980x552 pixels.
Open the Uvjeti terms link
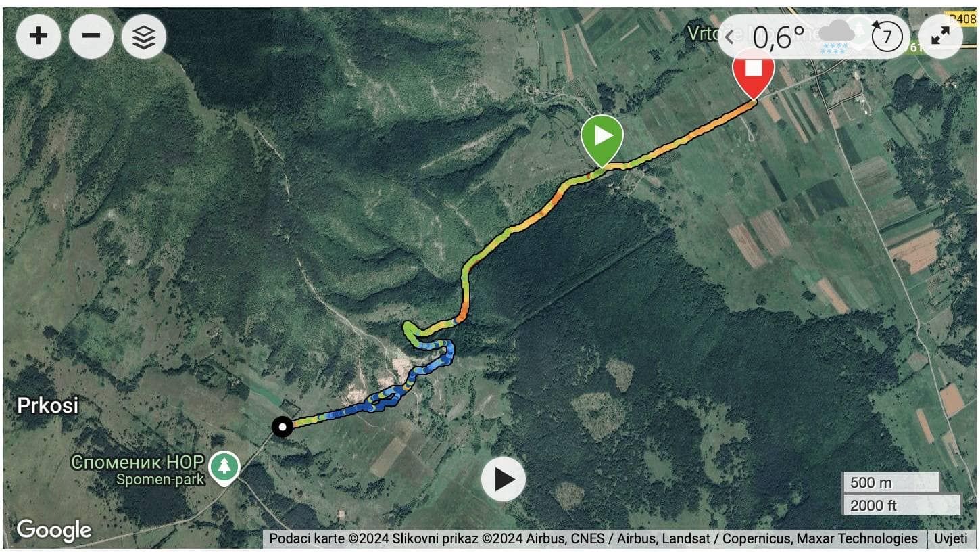click(952, 538)
